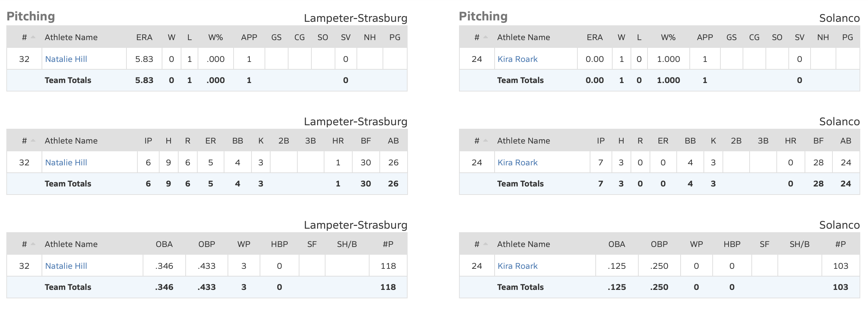Click the BF column header for Solanco
The width and height of the screenshot is (868, 311).
(818, 141)
